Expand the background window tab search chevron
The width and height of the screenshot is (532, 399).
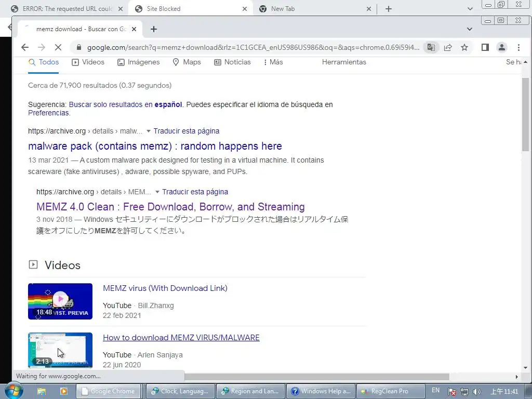pyautogui.click(x=470, y=9)
